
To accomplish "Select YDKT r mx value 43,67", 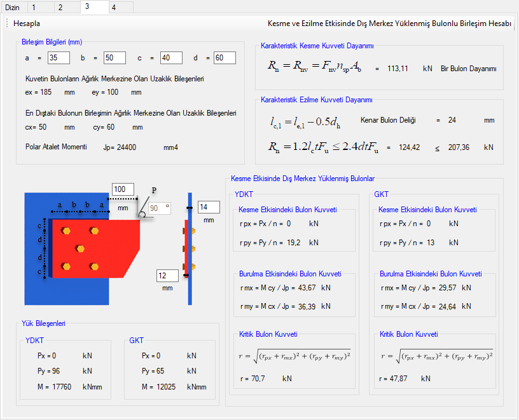I will pos(307,288).
